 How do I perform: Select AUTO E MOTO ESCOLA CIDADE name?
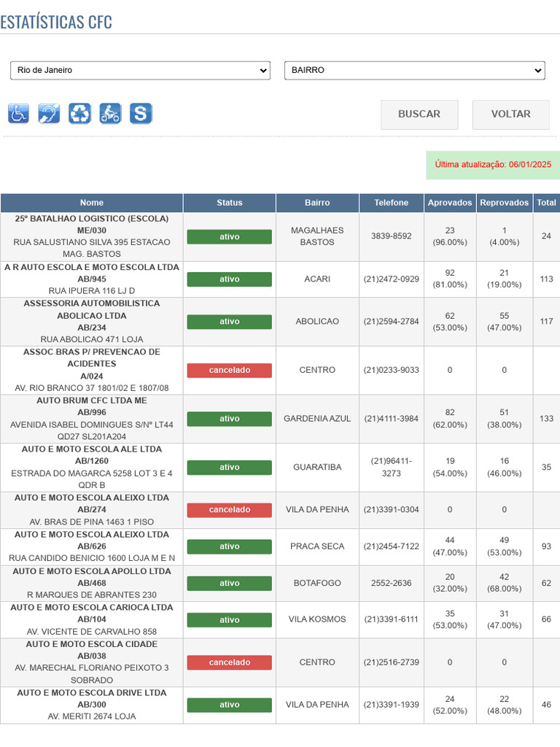coord(92,644)
